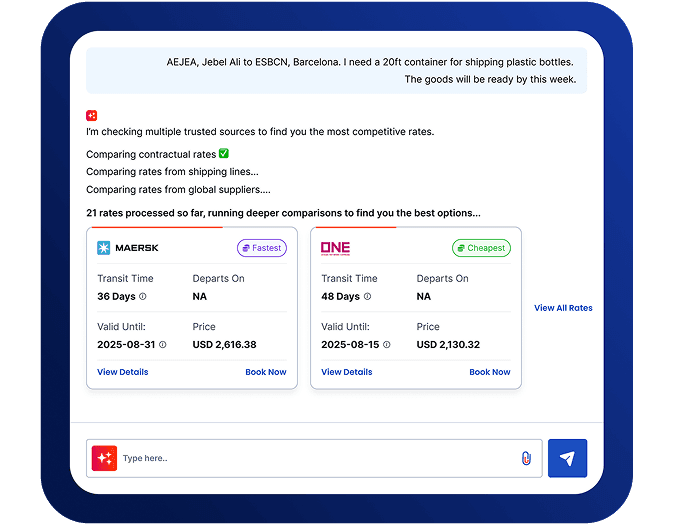This screenshot has width=675, height=525.
Task: Click info icon beside 2025-08-15 validity
Action: [x=387, y=345]
